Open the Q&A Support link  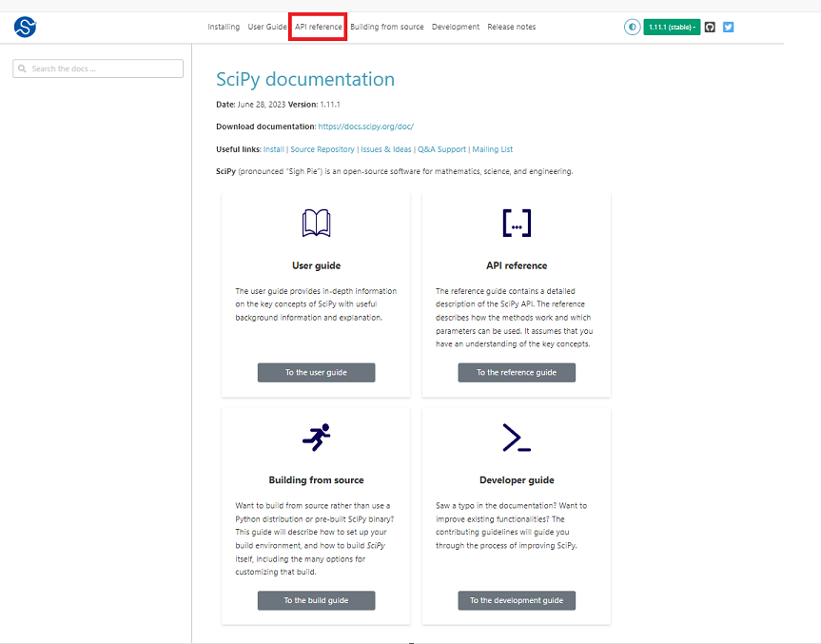pos(441,149)
